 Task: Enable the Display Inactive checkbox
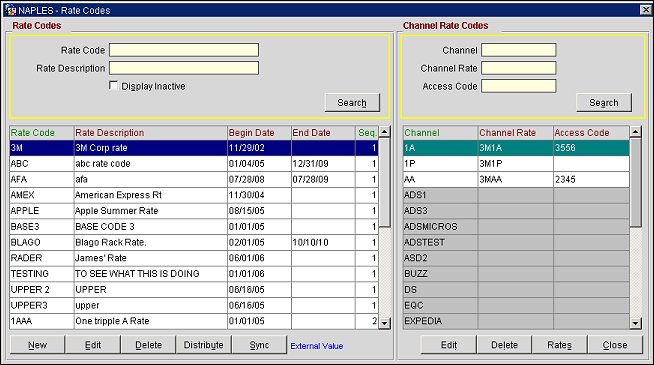click(x=113, y=86)
